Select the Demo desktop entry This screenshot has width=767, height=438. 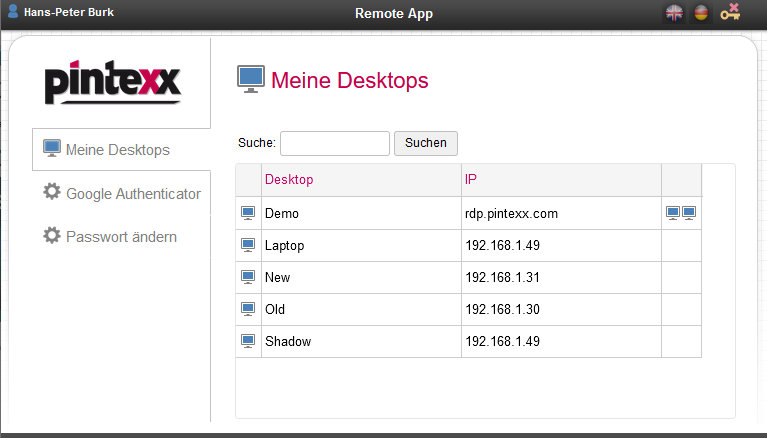tap(282, 213)
